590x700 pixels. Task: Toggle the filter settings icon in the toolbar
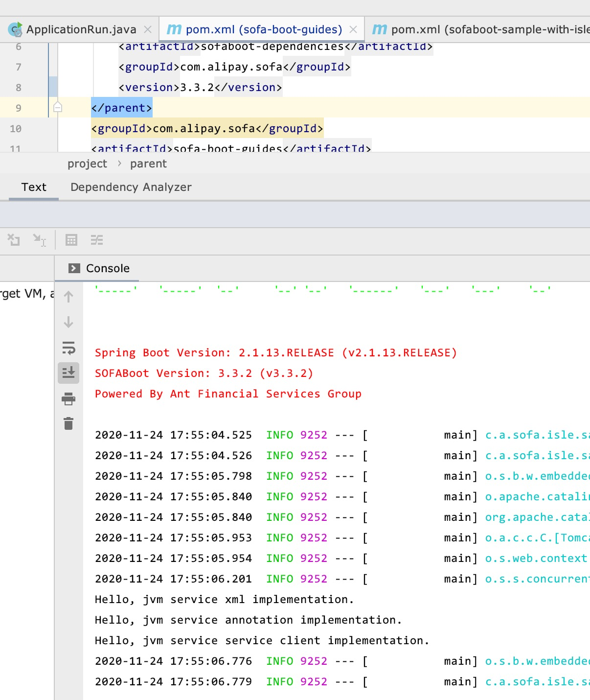pyautogui.click(x=97, y=240)
